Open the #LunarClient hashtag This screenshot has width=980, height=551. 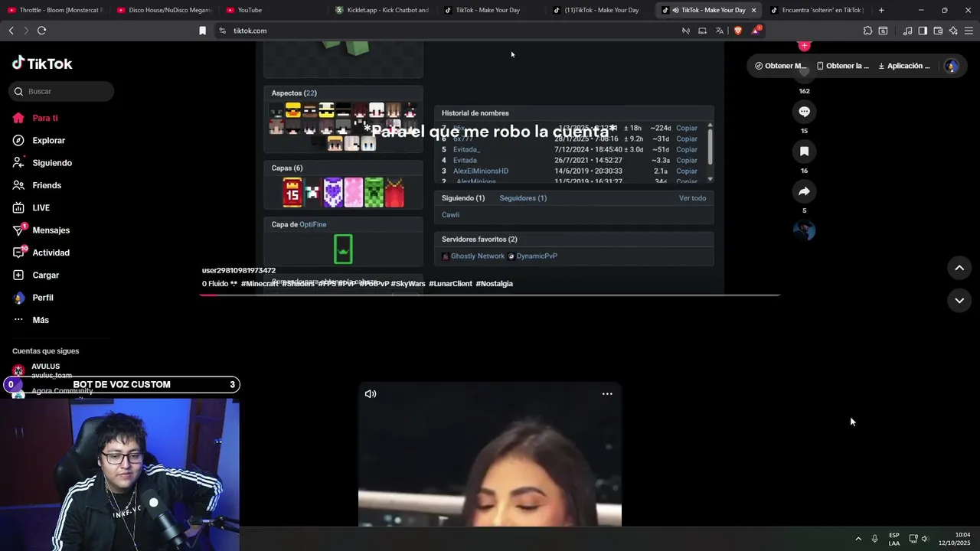coord(450,284)
